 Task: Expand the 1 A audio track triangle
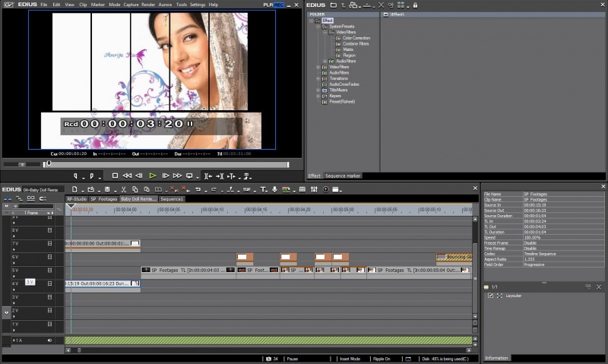click(x=15, y=340)
